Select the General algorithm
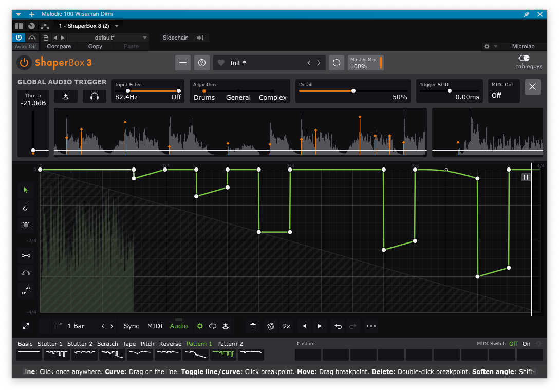Screen dimensions: 559x392 [x=238, y=97]
